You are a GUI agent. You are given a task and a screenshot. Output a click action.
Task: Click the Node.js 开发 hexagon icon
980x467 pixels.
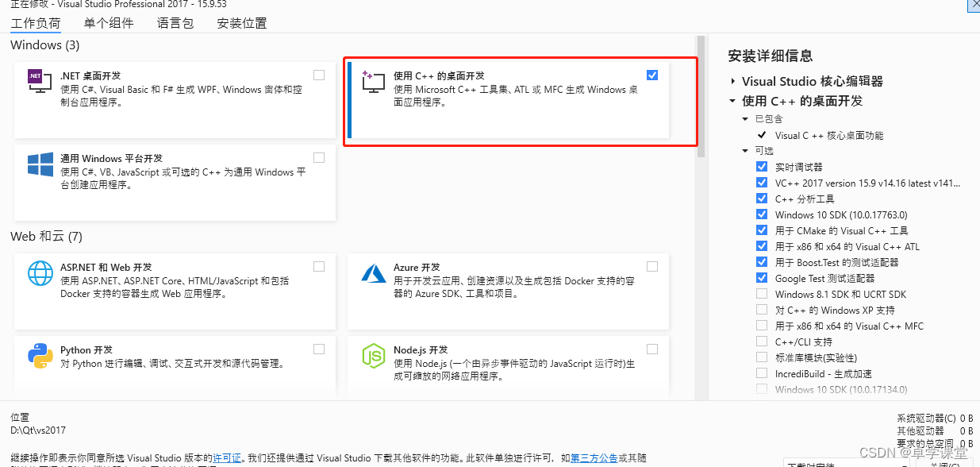[x=374, y=356]
